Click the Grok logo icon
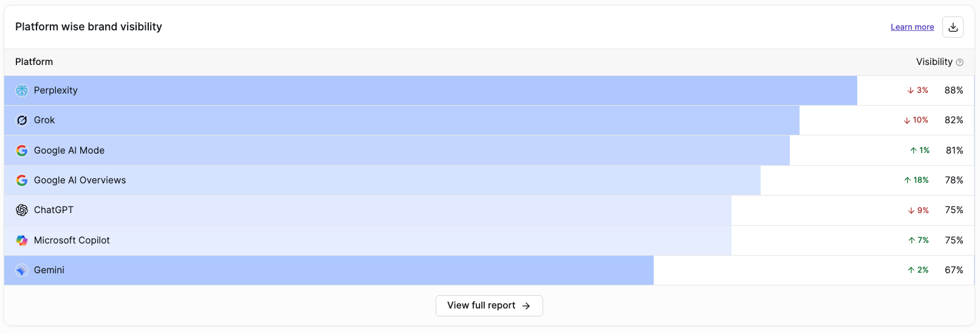Screen dimensions: 980x334 point(22,120)
